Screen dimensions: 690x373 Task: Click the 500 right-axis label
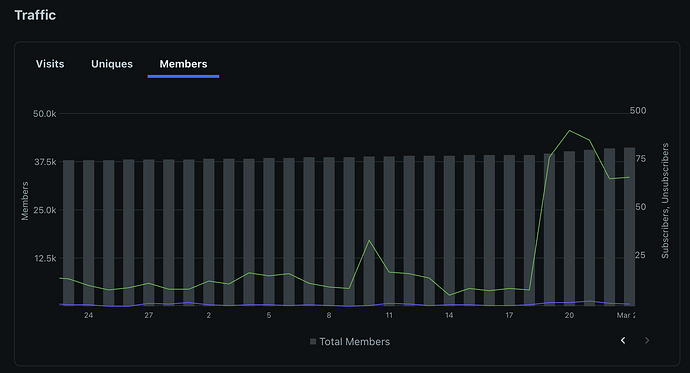[638, 110]
